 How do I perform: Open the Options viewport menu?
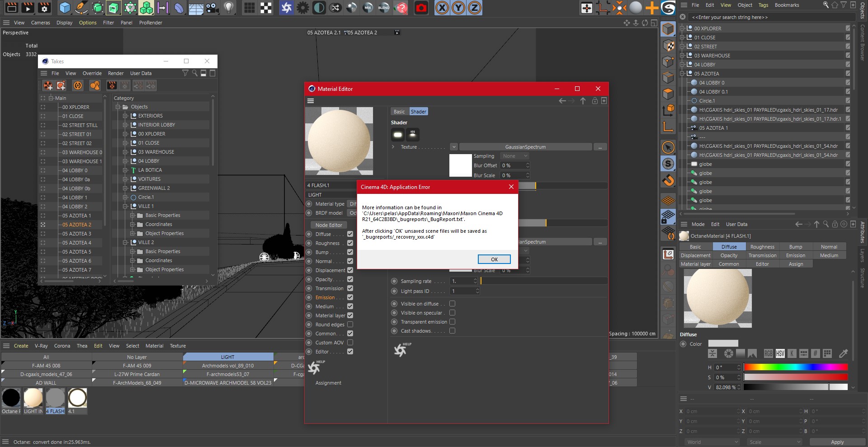click(x=88, y=23)
